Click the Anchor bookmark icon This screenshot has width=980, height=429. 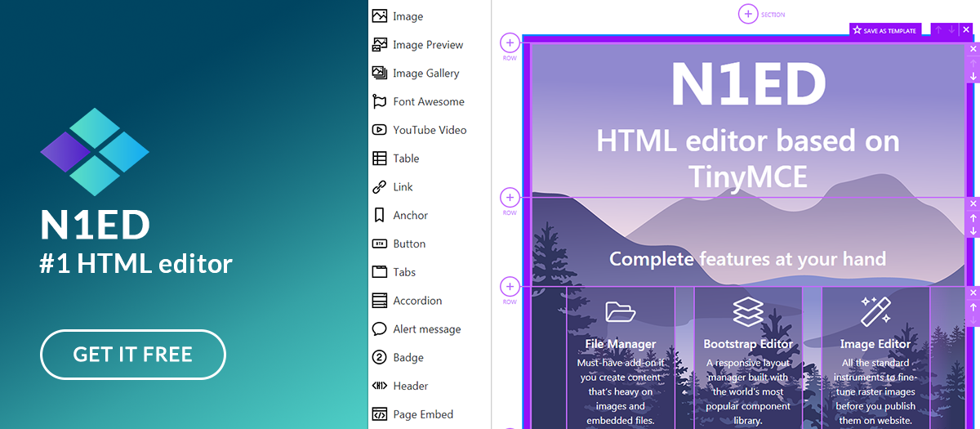click(x=379, y=216)
